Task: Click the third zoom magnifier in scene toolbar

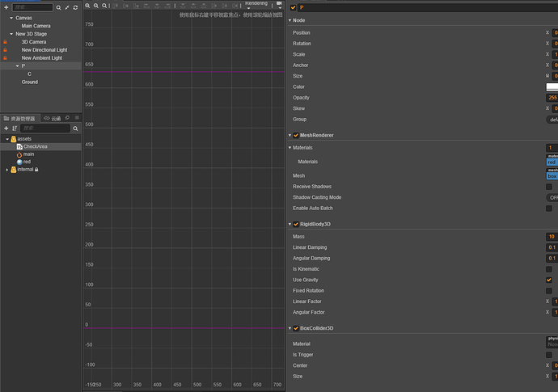Action: pyautogui.click(x=104, y=6)
